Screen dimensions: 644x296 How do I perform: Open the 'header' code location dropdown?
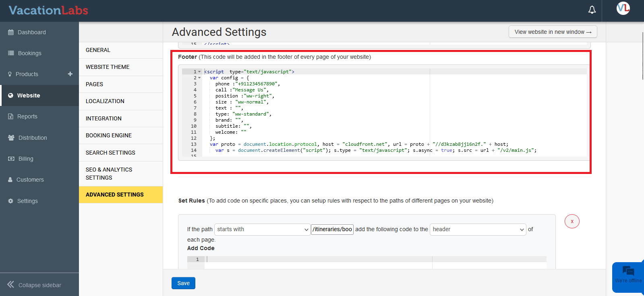tap(478, 230)
